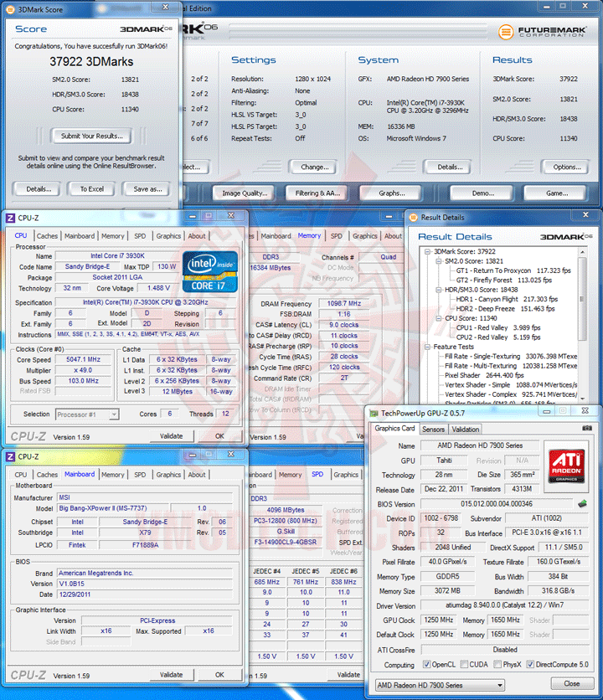The image size is (603, 700).
Task: Click the GPU-Z title bar icon
Action: pos(374,414)
